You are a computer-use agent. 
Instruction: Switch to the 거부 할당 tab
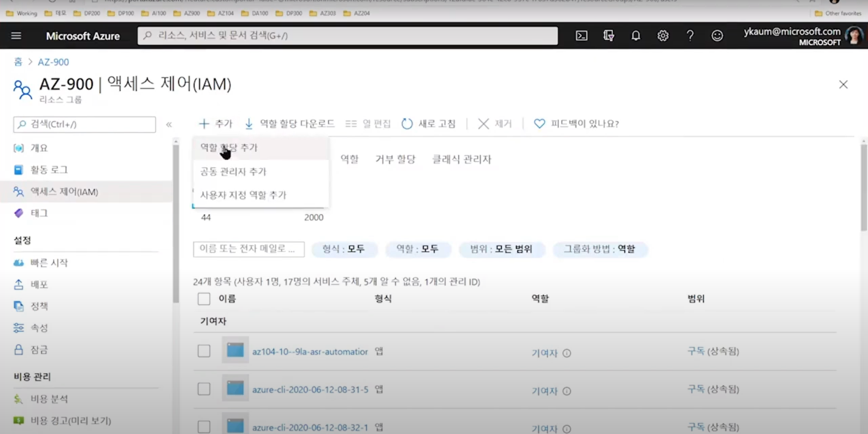click(x=395, y=159)
